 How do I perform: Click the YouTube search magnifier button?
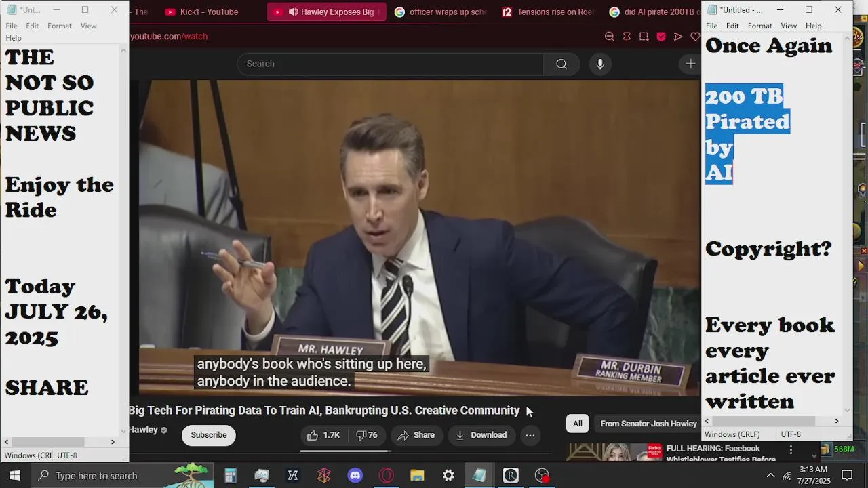(x=561, y=64)
